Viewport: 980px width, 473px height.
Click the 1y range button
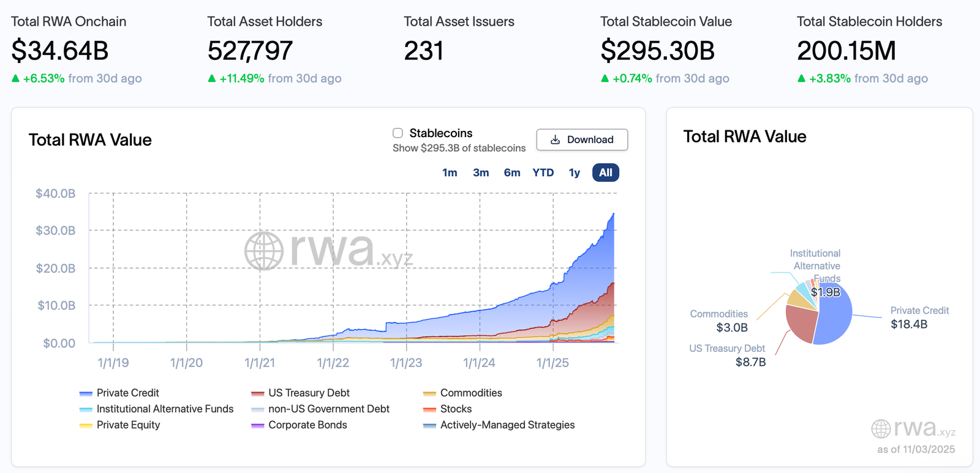pos(574,173)
